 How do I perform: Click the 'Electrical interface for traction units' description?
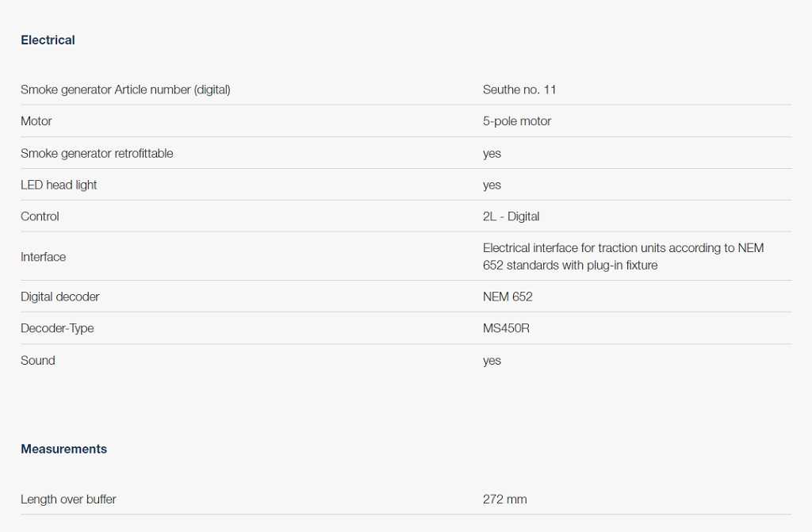(622, 256)
